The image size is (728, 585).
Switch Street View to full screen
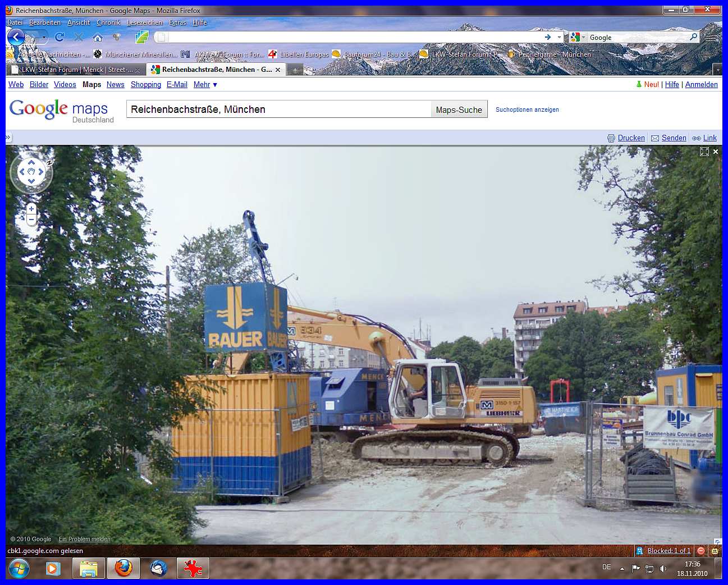[x=704, y=152]
